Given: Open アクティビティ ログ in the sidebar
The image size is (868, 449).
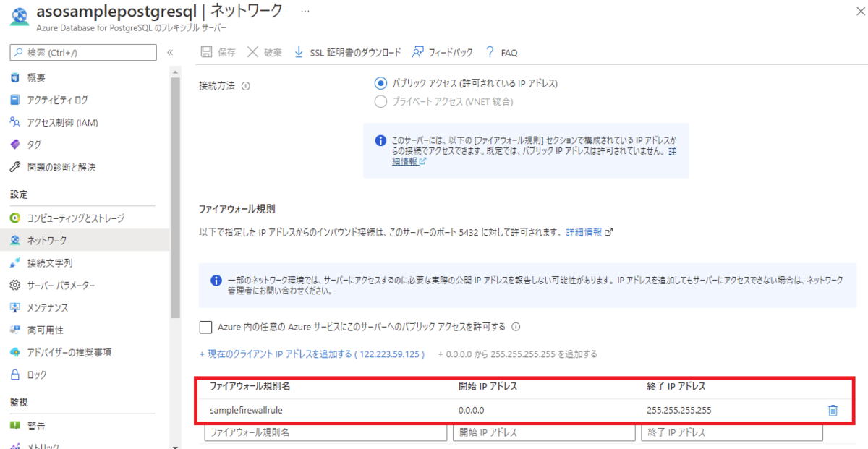Looking at the screenshot, I should point(57,100).
